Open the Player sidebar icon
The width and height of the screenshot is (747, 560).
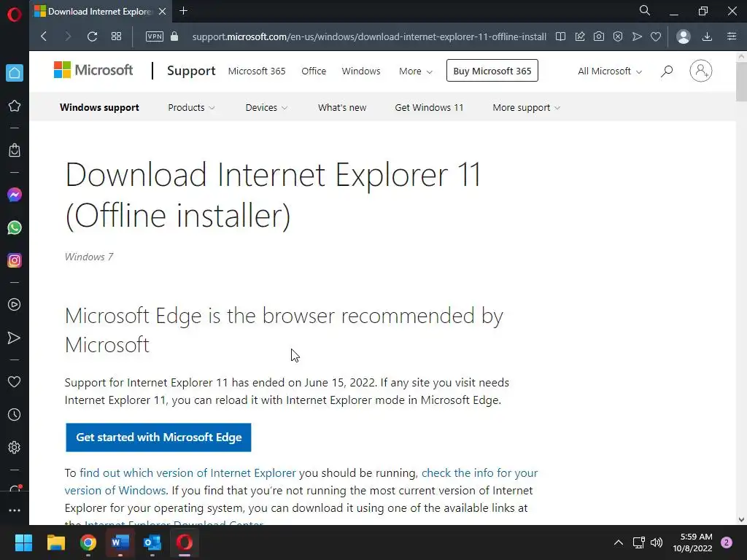(x=15, y=305)
